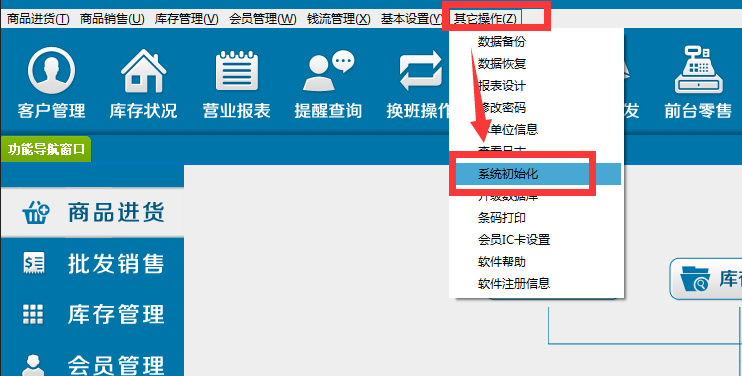Screen dimensions: 742x376
Task: Select 会员管理 in the left sidebar
Action: click(x=116, y=365)
